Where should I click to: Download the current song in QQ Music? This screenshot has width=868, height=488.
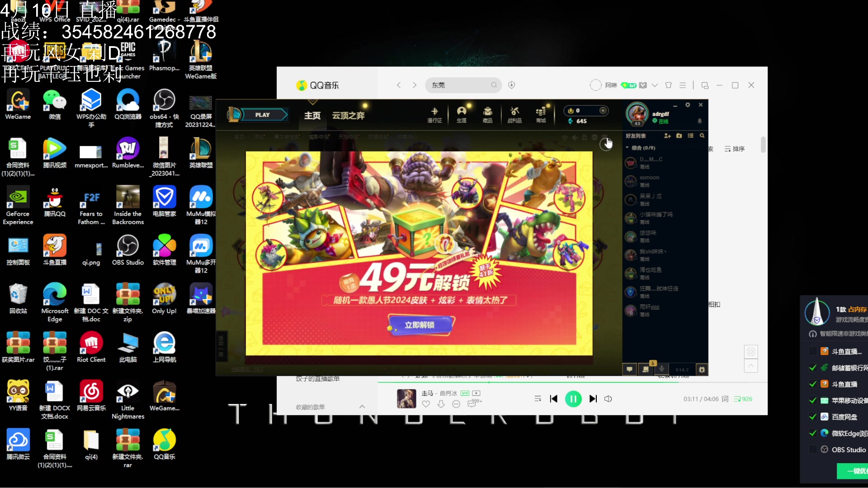click(x=441, y=404)
